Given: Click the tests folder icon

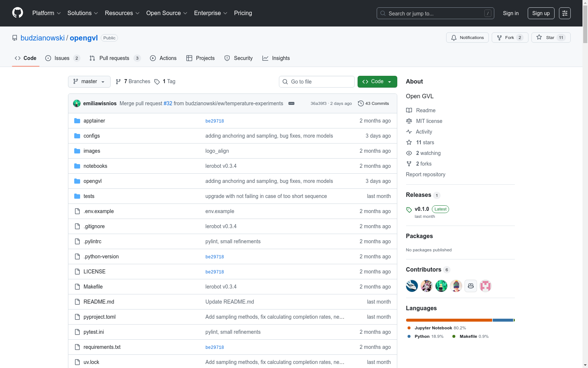Looking at the screenshot, I should (x=77, y=196).
